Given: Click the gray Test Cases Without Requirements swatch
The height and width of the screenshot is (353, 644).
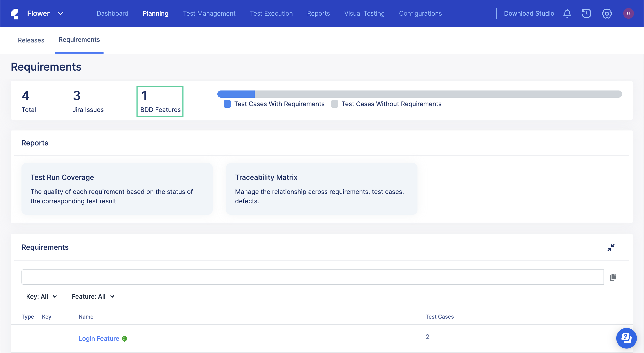Looking at the screenshot, I should click(335, 104).
